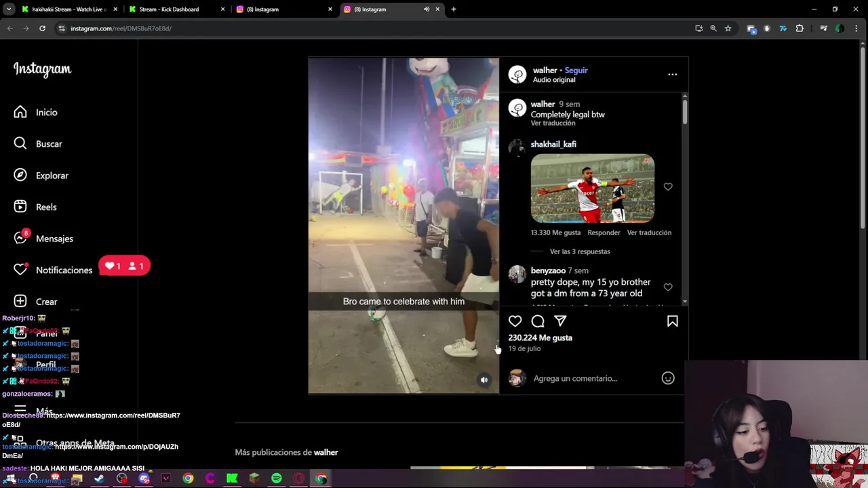
Task: Open the tab search dropdown arrow
Action: coord(9,9)
